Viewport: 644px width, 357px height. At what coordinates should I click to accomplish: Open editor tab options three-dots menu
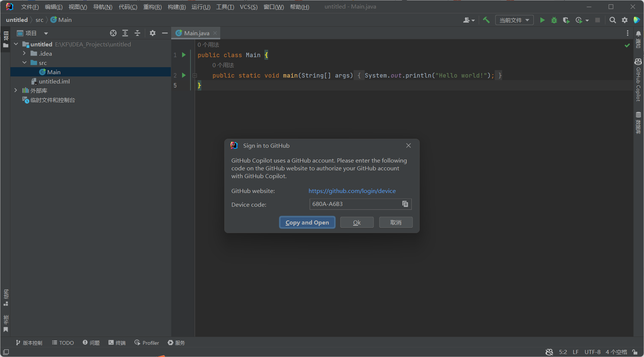(x=628, y=33)
